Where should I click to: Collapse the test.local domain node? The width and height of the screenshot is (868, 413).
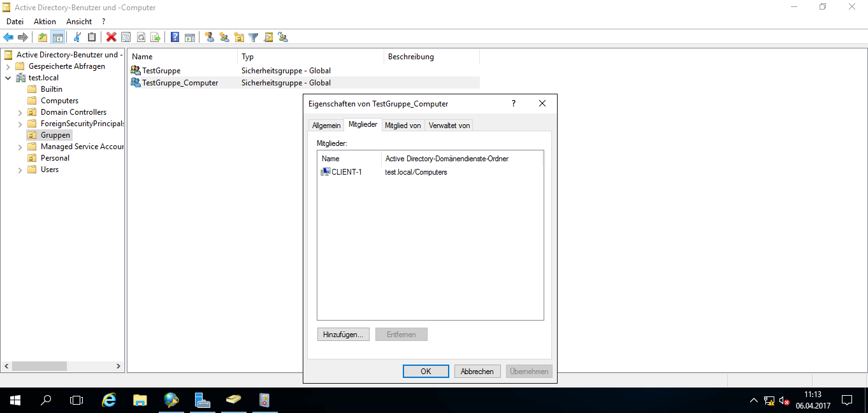tap(7, 78)
